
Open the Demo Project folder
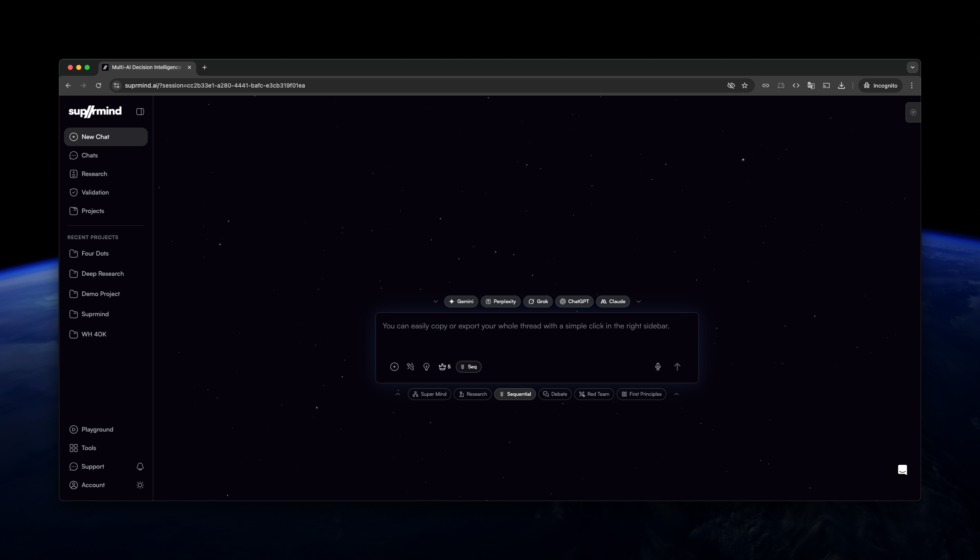pos(106,294)
